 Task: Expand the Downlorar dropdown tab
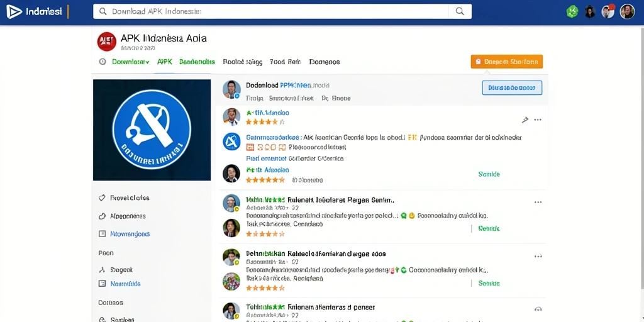131,62
